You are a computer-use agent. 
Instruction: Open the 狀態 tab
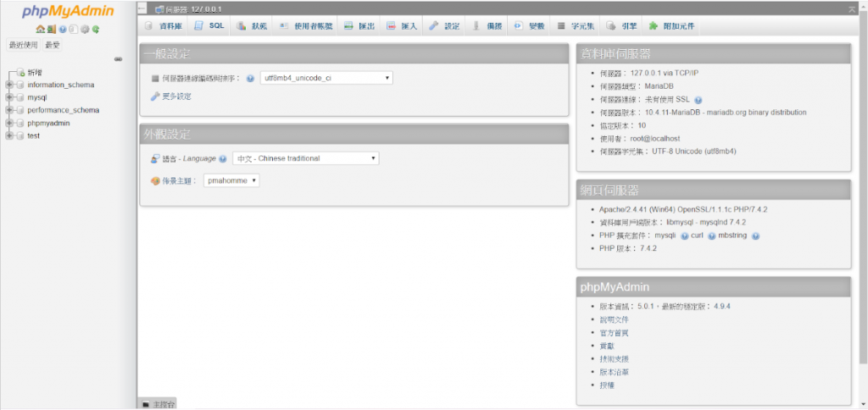251,26
